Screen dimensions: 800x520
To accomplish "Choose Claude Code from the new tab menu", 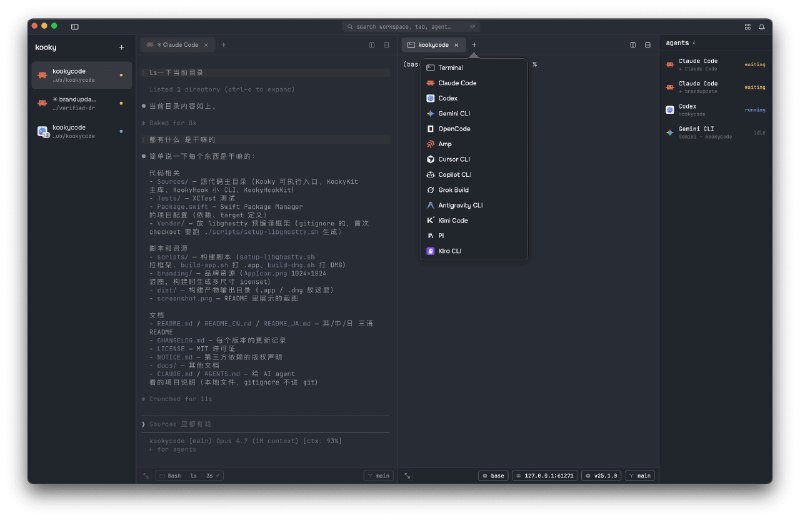I will 474,83.
